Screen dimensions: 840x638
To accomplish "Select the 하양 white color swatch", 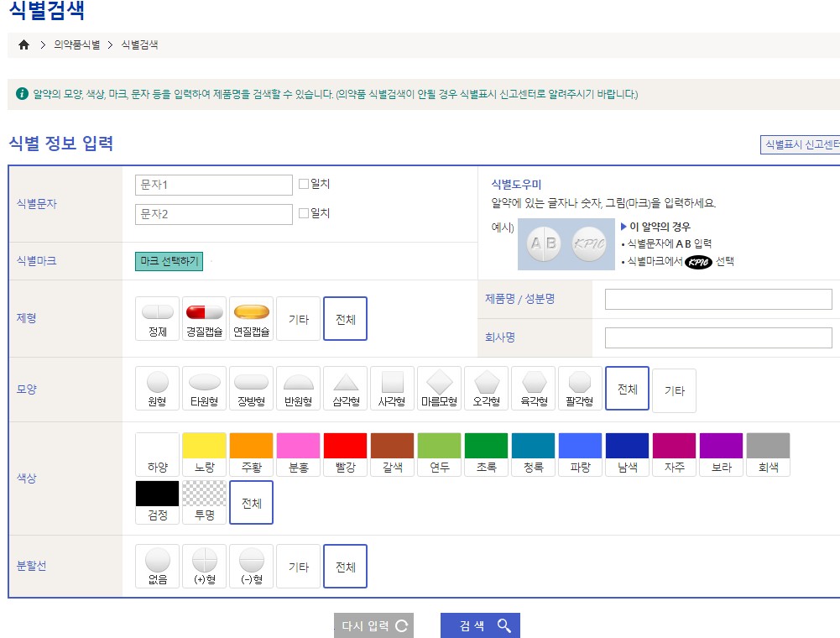I will pos(158,455).
